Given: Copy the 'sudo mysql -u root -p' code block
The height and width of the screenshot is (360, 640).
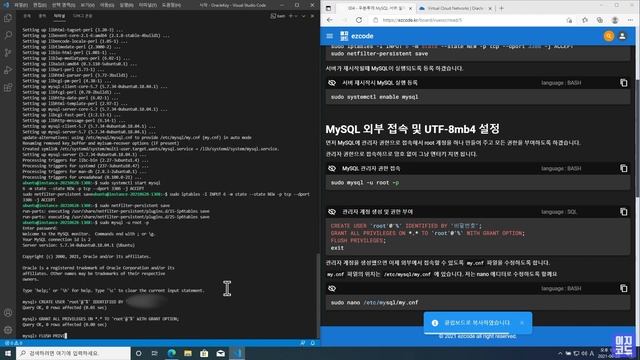Looking at the screenshot, I should click(624, 168).
